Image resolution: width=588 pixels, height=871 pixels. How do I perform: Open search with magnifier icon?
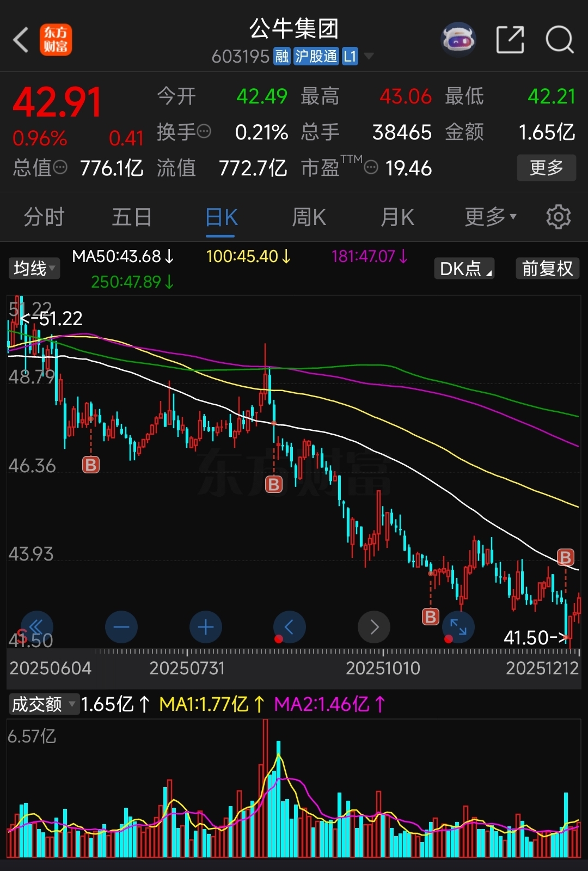560,40
